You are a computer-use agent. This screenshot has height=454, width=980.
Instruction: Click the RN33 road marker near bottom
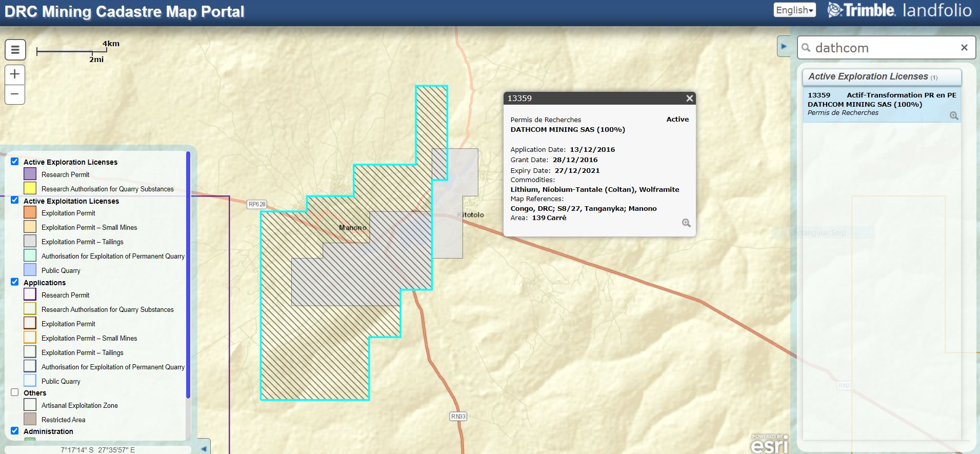tap(458, 417)
